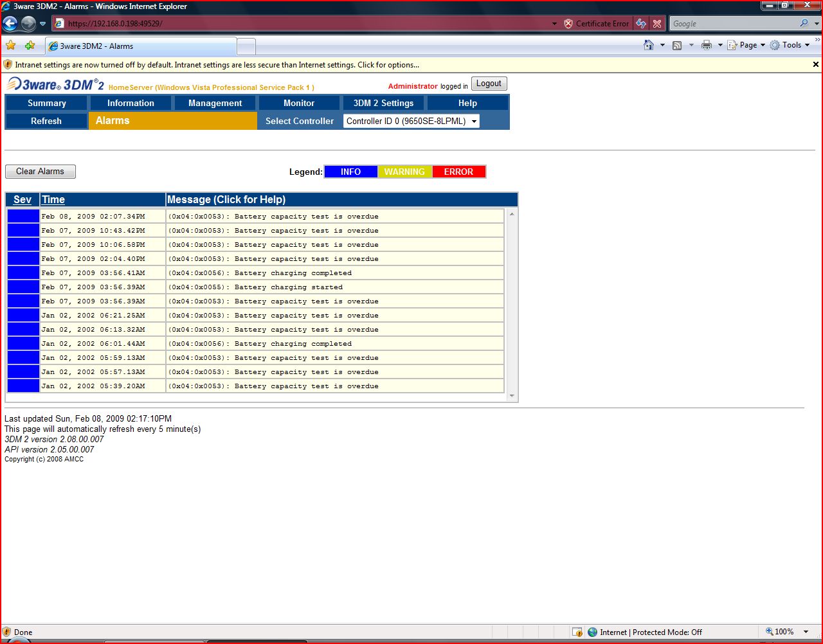Open the Summary navigation menu
Viewport: 823px width, 644px height.
point(46,103)
